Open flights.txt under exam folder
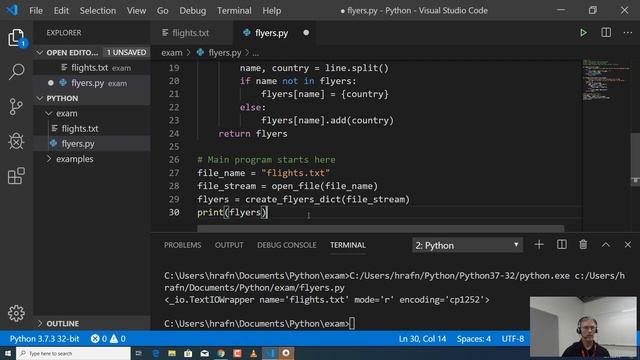This screenshot has width=640, height=360. tap(92, 128)
